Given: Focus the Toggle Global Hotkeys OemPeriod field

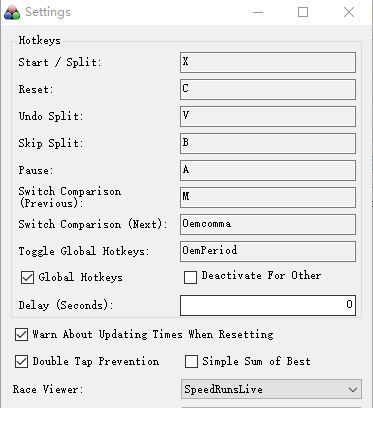Looking at the screenshot, I should click(x=268, y=251).
